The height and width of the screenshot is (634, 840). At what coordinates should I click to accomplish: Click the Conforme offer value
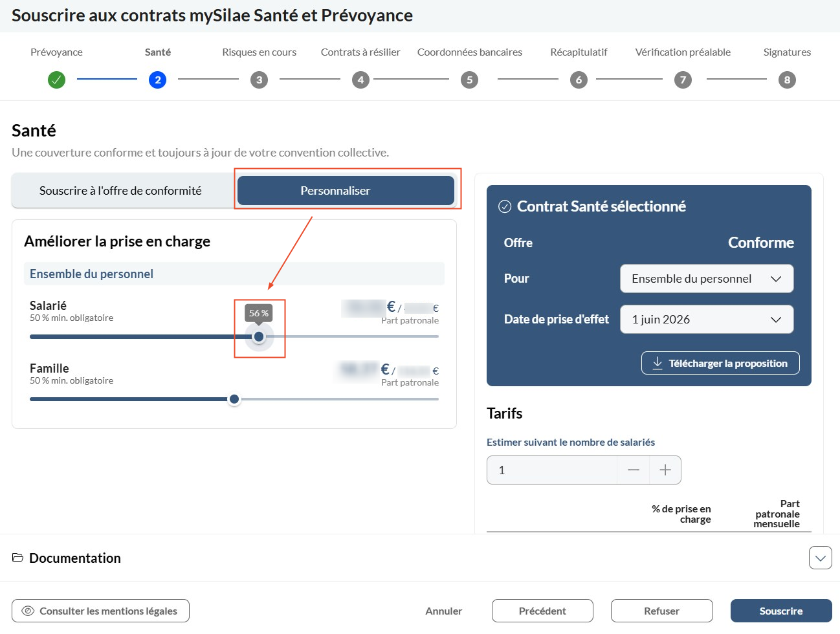pyautogui.click(x=761, y=243)
